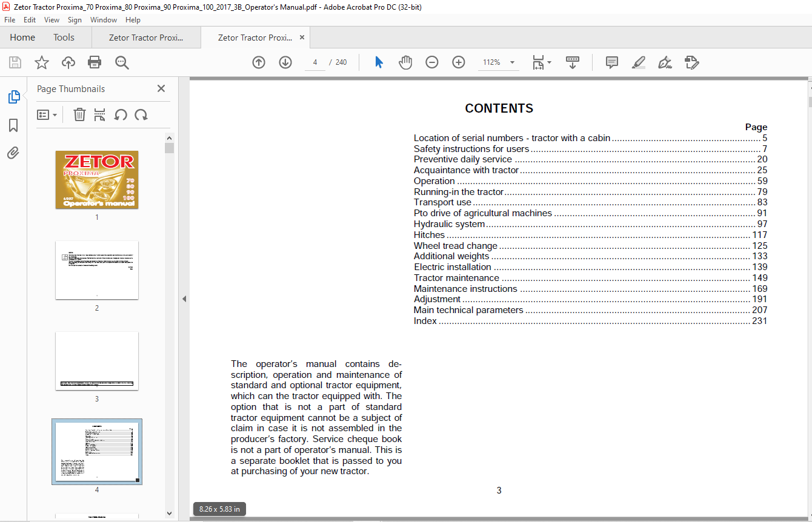Click the cloud upload icon
The width and height of the screenshot is (812, 522).
pos(68,62)
